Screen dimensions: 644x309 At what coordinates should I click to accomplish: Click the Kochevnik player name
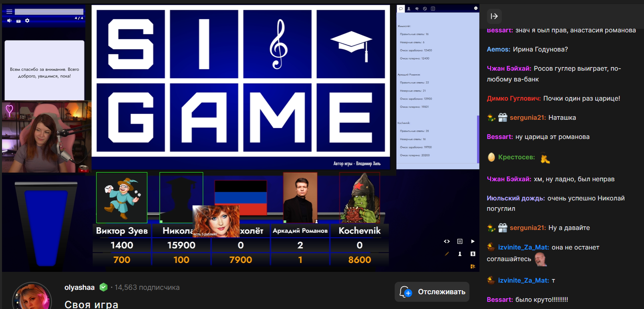360,231
